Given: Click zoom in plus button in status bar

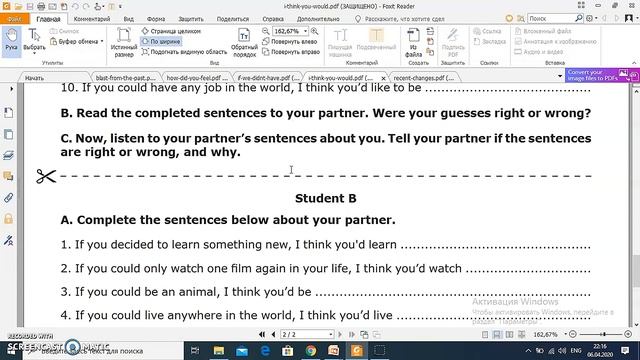Looking at the screenshot, I should tap(628, 334).
